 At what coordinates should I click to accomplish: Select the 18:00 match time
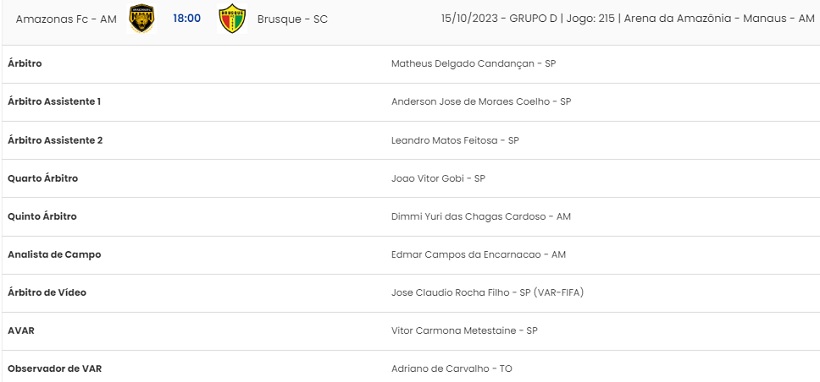tap(187, 19)
